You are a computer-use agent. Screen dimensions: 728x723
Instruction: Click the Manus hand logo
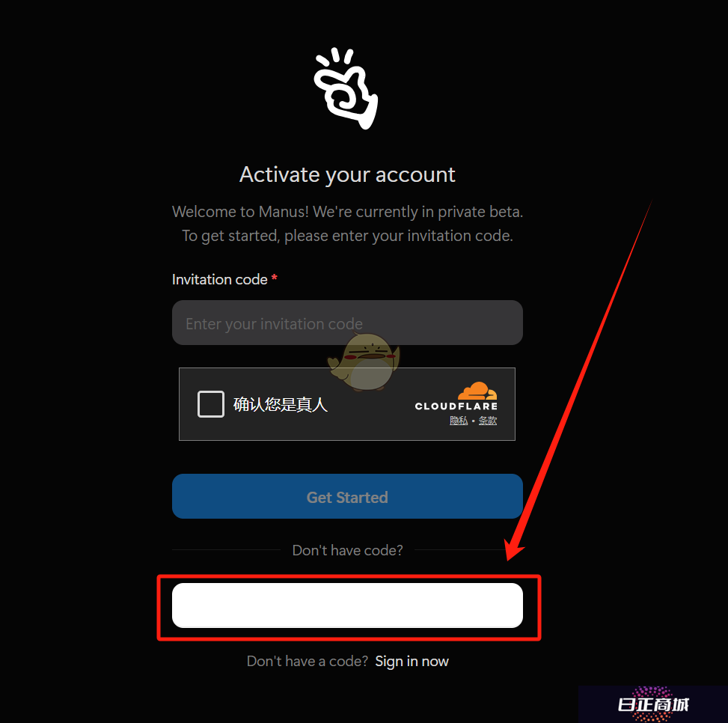click(x=346, y=88)
